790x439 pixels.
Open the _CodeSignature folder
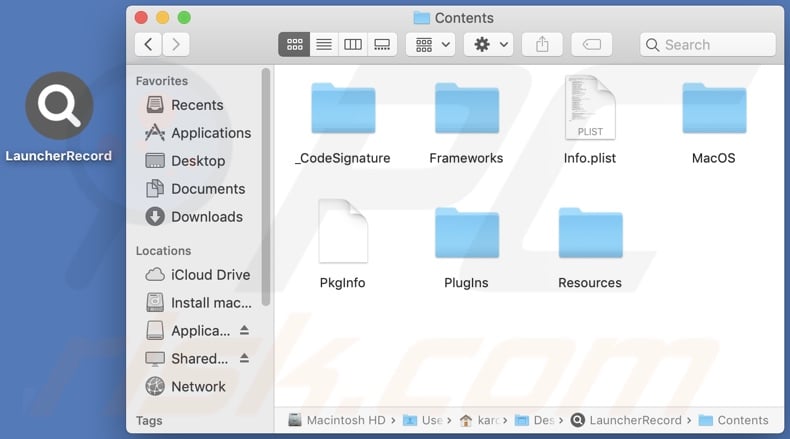pos(343,108)
